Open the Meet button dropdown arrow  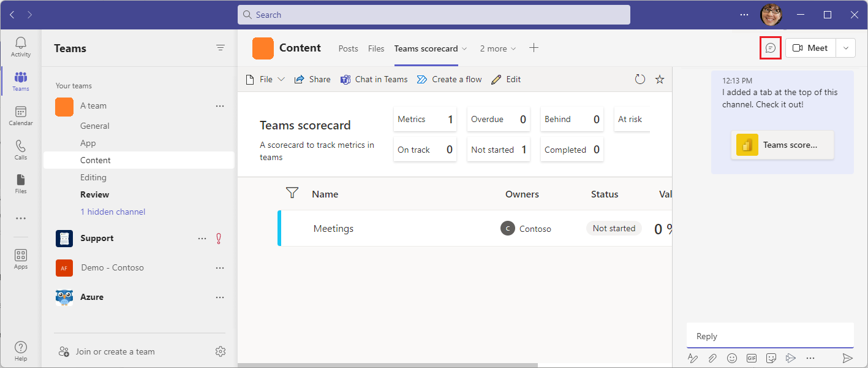click(x=845, y=47)
